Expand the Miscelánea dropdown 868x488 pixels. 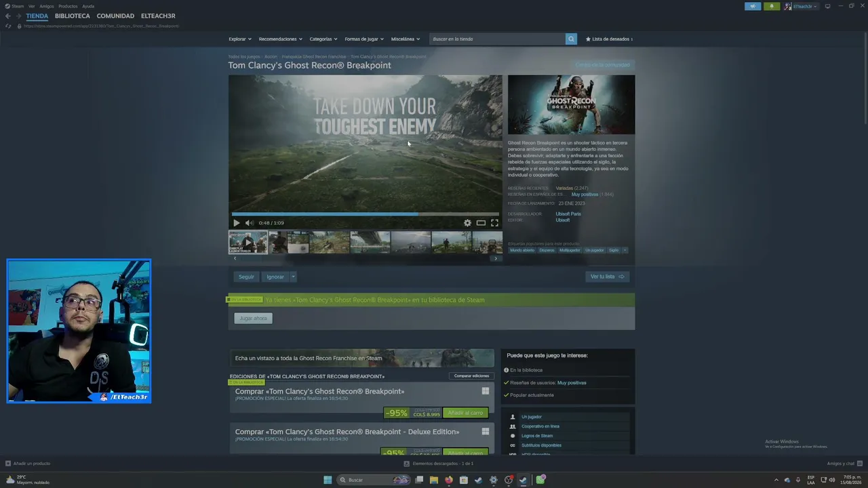tap(406, 39)
